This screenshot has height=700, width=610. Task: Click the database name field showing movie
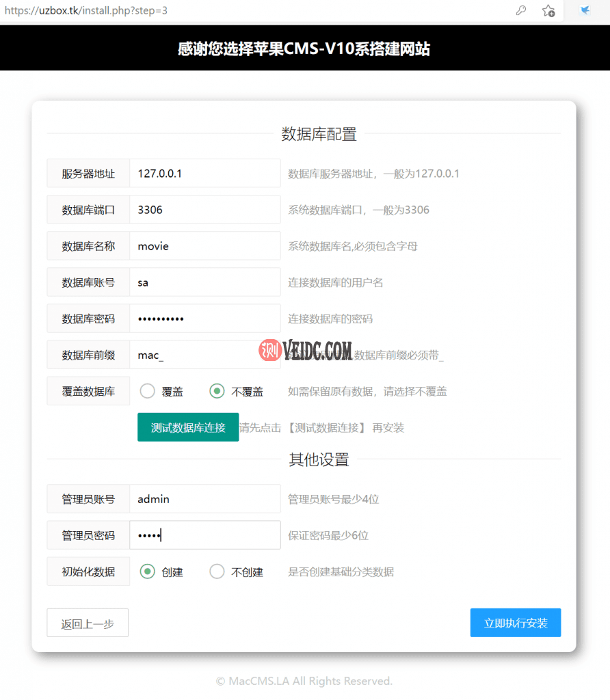(x=205, y=245)
